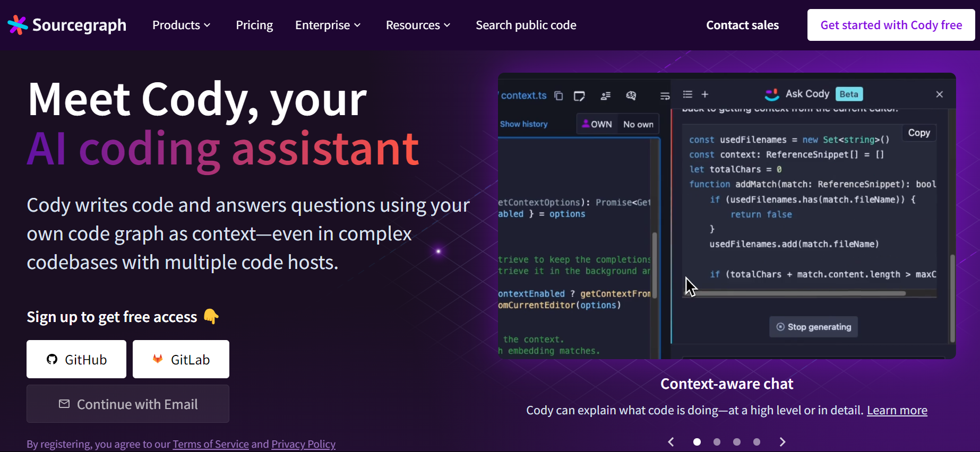This screenshot has width=980, height=452.
Task: Click Get started with Cody free
Action: 891,25
